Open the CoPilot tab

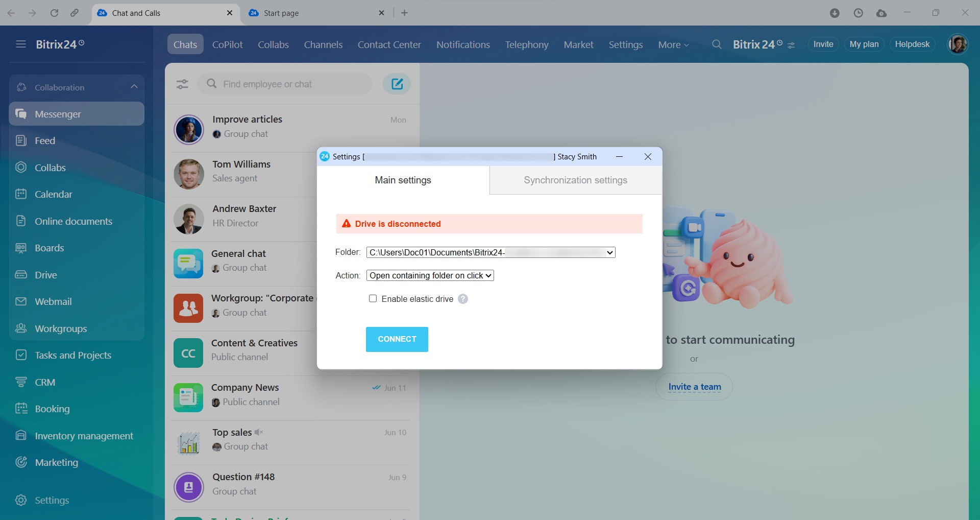click(227, 45)
